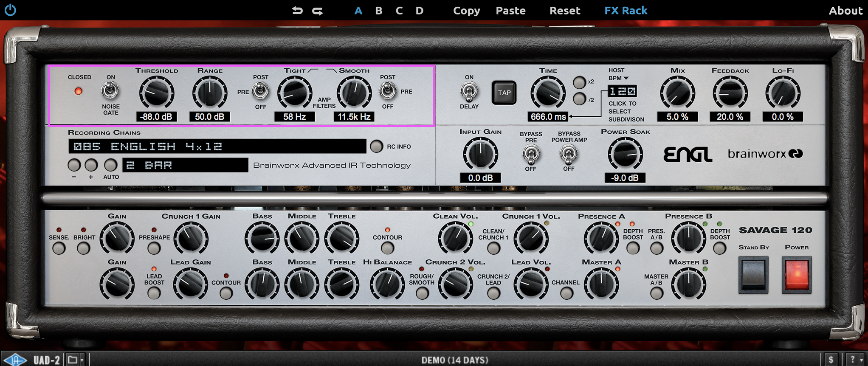
Task: Click the 120 subdivision display
Action: 623,91
